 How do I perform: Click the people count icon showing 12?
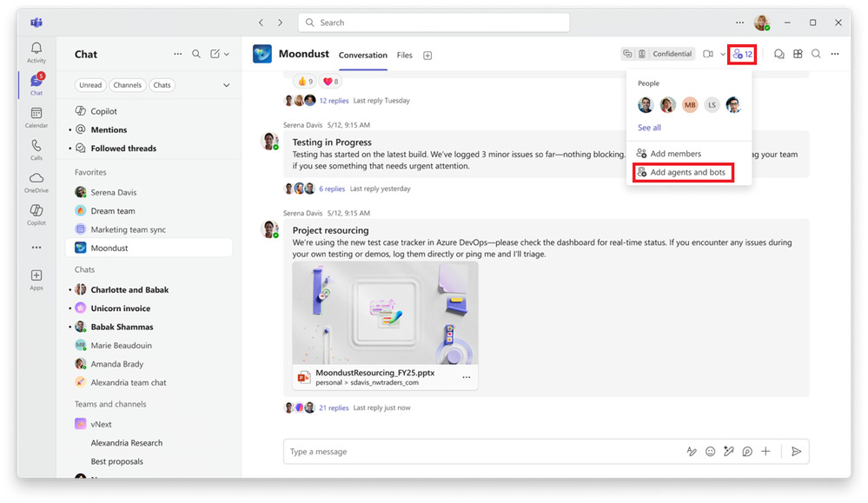(x=742, y=54)
